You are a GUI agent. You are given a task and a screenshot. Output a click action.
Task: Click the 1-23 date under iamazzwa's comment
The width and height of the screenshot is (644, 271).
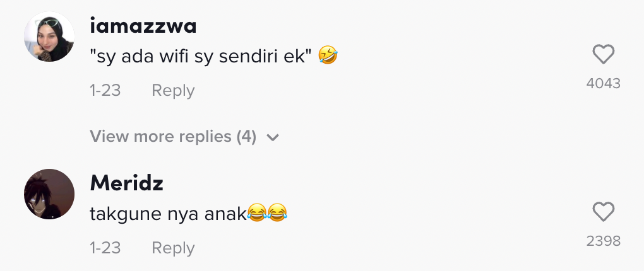click(105, 90)
